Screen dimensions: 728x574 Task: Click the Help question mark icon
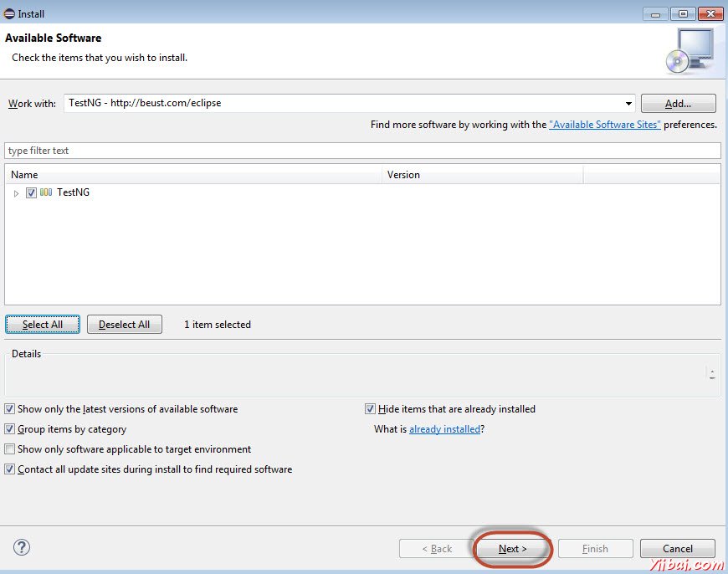click(x=22, y=548)
